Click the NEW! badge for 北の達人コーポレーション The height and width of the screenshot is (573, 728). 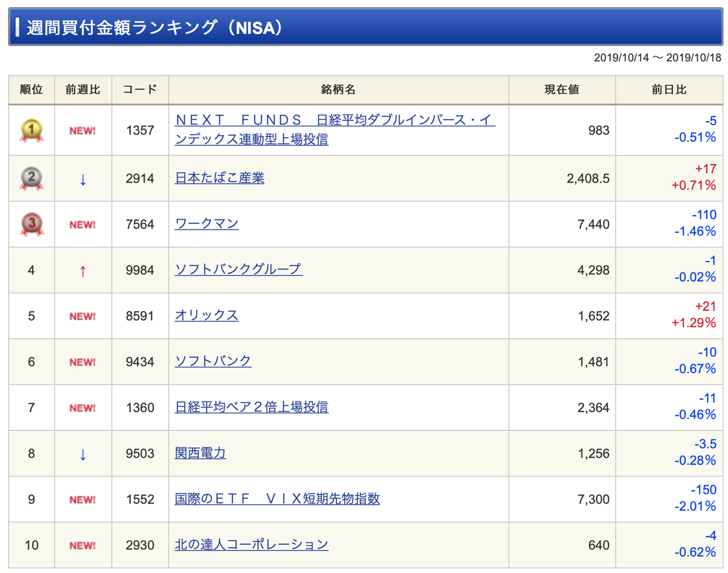point(82,546)
